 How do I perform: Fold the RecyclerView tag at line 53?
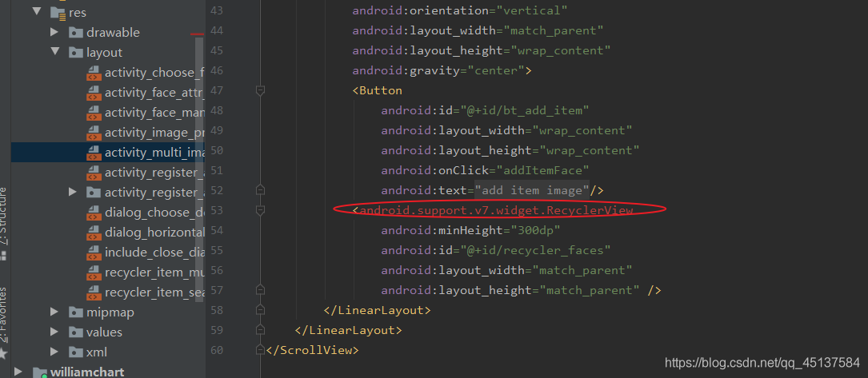260,210
